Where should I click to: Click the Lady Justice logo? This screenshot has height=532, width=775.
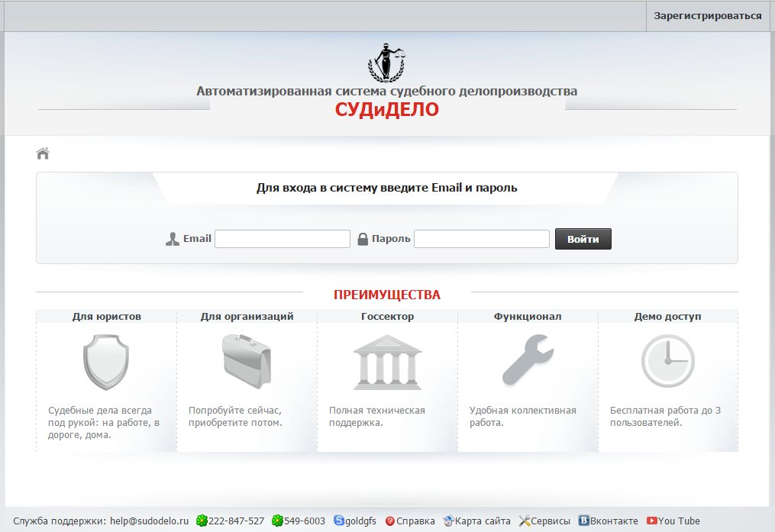click(386, 63)
